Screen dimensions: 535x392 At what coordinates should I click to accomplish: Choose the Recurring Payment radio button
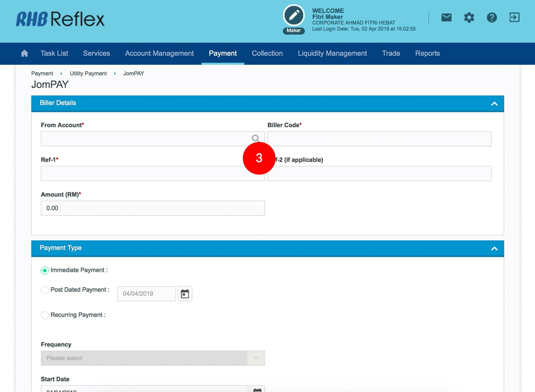(45, 315)
